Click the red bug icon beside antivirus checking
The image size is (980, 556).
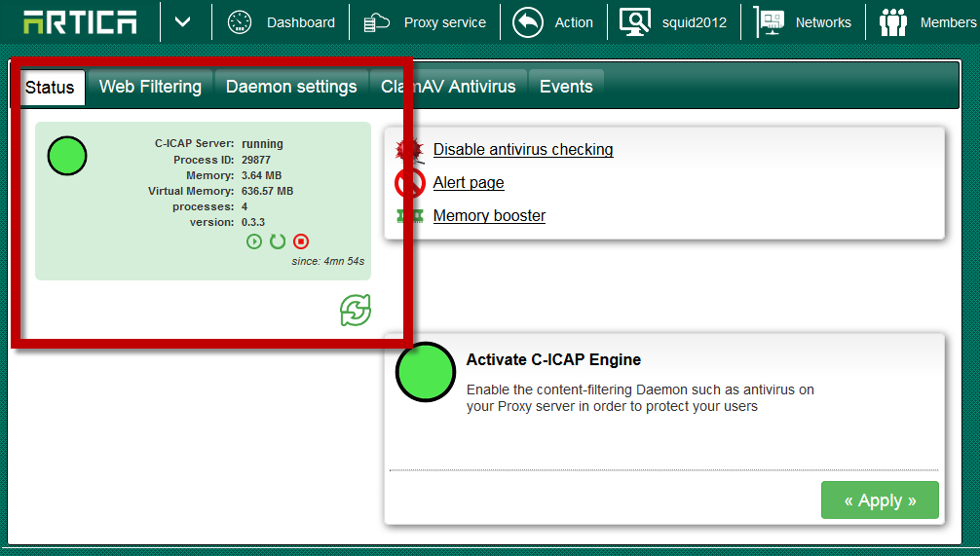pyautogui.click(x=409, y=150)
